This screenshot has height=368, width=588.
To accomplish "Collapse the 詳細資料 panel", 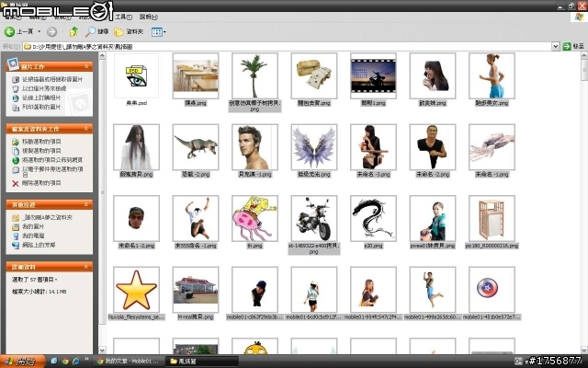I will pyautogui.click(x=86, y=267).
